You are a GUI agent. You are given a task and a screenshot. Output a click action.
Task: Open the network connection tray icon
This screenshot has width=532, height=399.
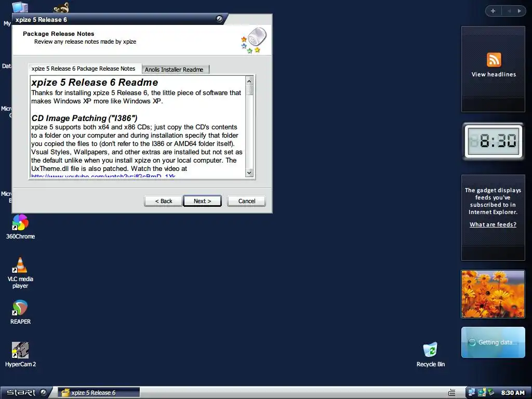pyautogui.click(x=472, y=393)
